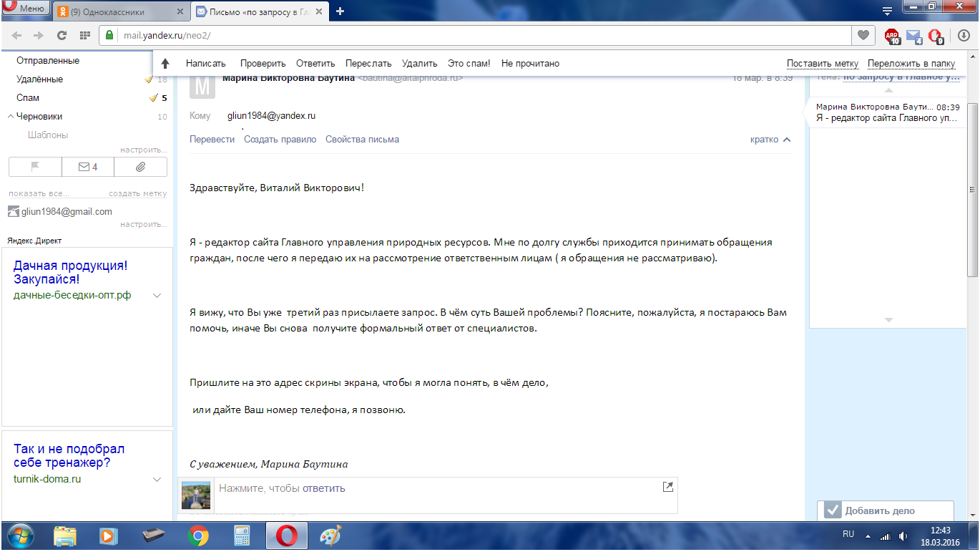This screenshot has height=552, width=980.
Task: Collapse message header with 'кратко' chevron
Action: coord(787,140)
